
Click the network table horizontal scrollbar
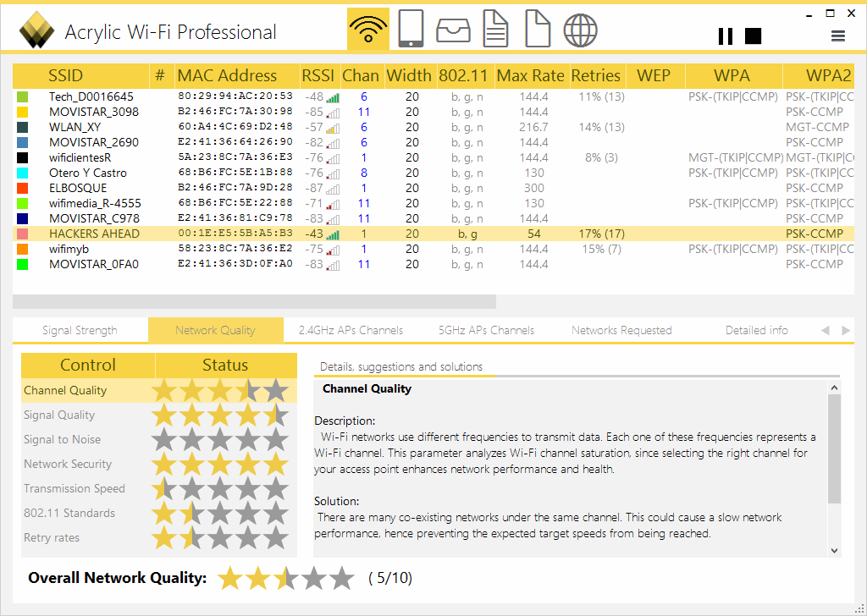tap(254, 301)
